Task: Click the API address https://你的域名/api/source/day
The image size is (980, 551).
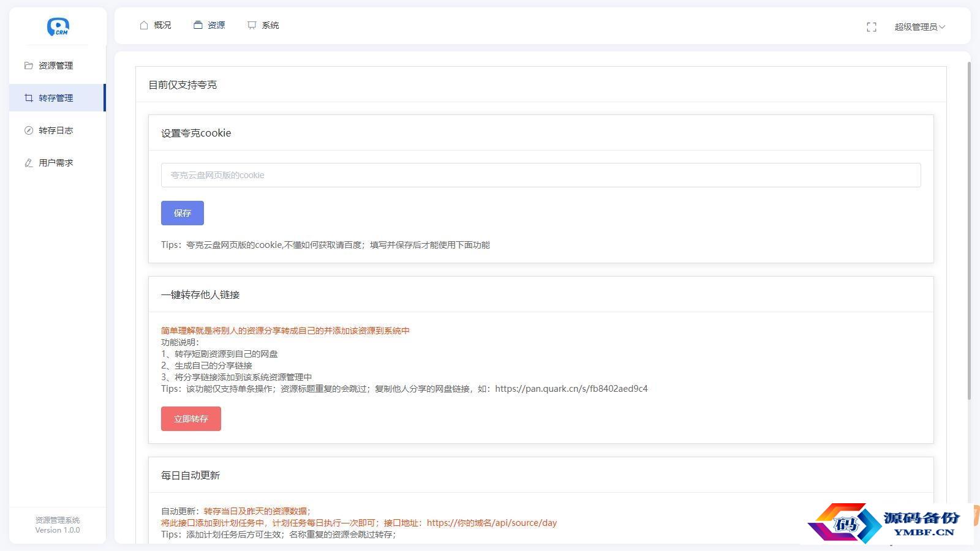Action: pyautogui.click(x=492, y=523)
